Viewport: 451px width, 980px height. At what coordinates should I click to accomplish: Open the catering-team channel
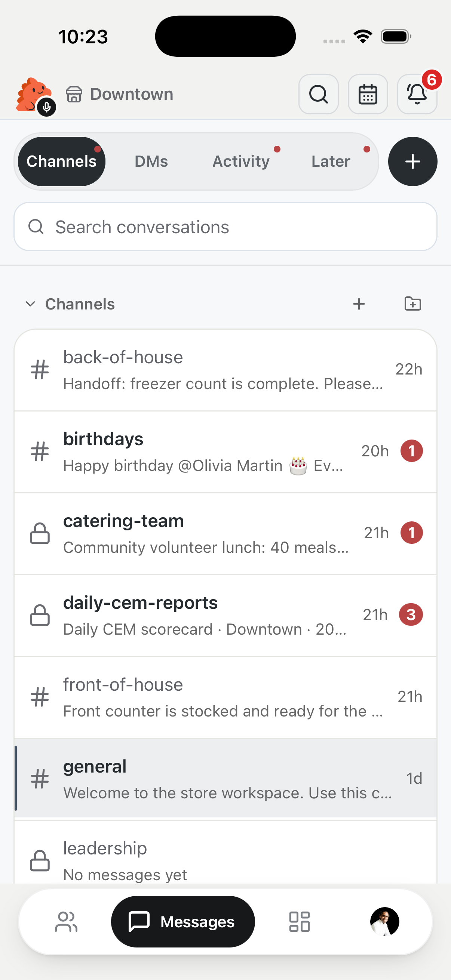click(x=225, y=534)
